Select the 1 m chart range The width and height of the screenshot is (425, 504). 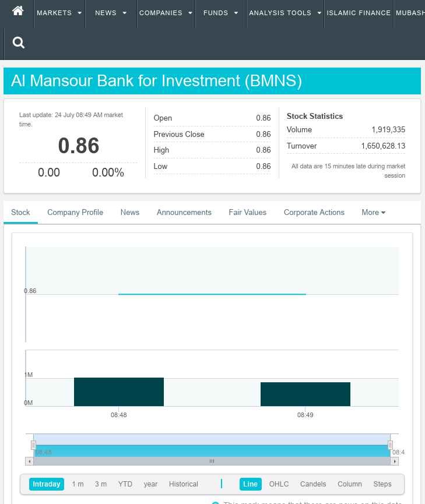tap(78, 484)
